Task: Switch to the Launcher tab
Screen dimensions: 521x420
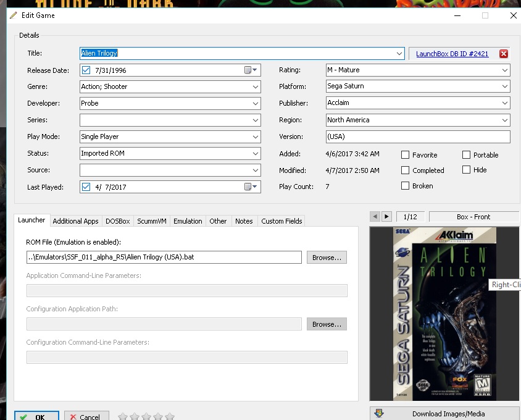Action: (x=31, y=220)
